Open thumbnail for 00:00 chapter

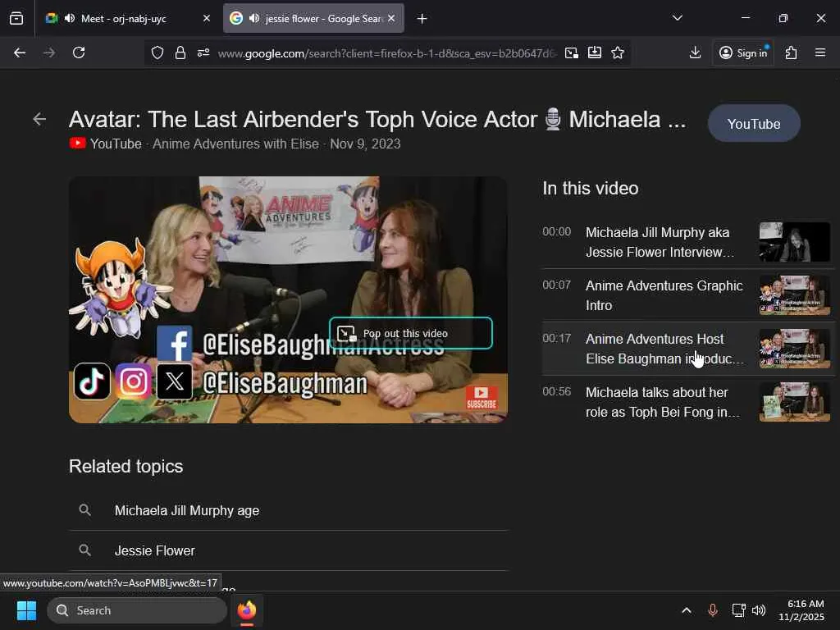click(794, 242)
